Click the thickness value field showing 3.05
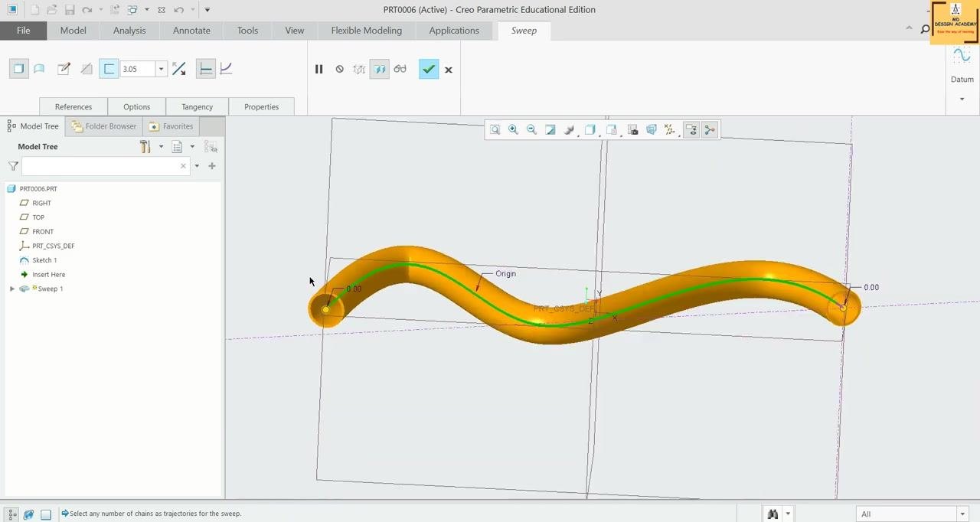 tap(137, 69)
